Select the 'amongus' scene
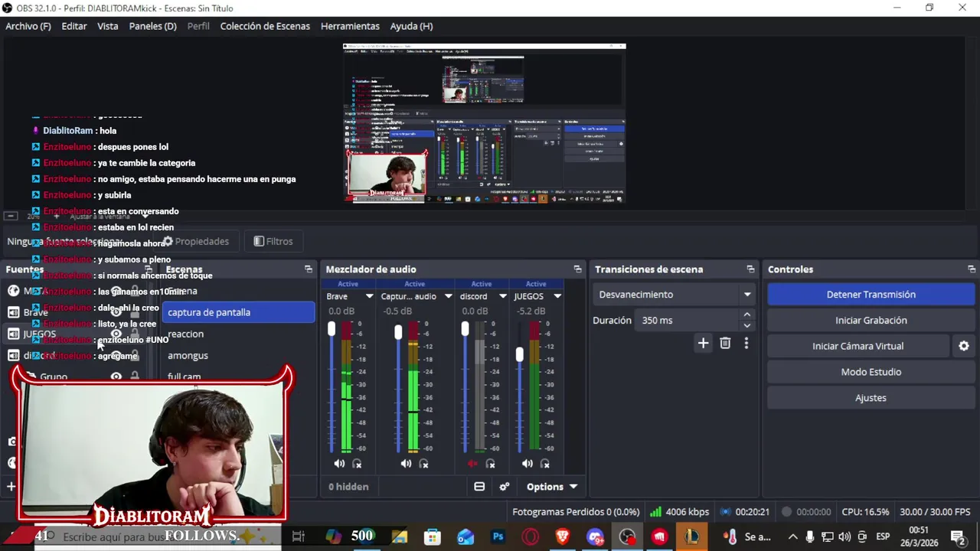The width and height of the screenshot is (980, 551). (x=238, y=355)
